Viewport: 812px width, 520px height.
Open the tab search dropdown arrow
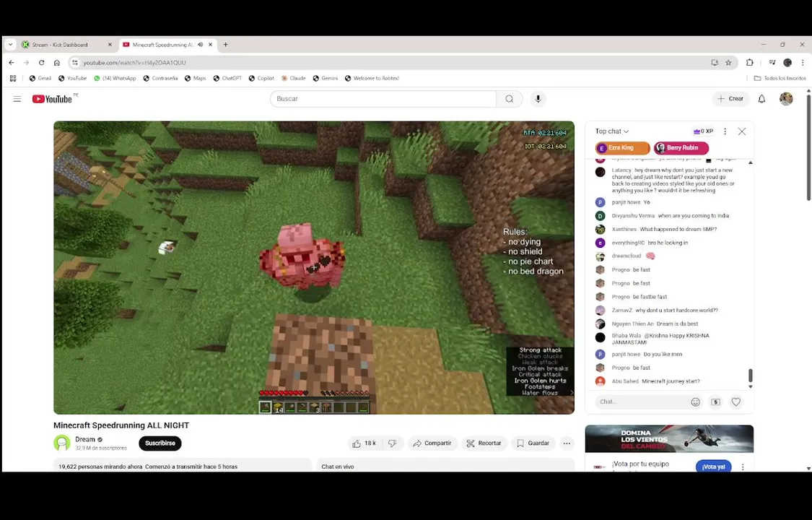point(10,45)
